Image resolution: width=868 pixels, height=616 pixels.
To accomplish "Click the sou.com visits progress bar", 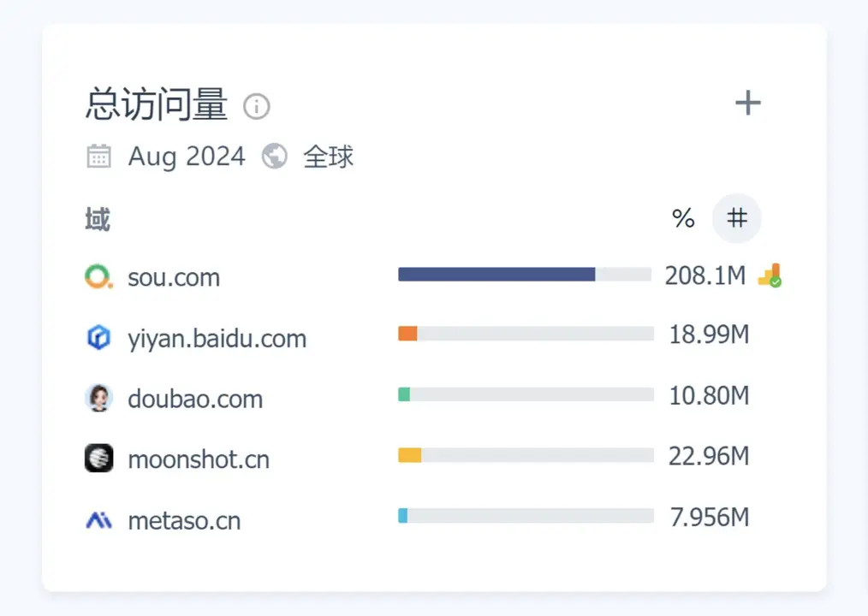I will coord(524,274).
